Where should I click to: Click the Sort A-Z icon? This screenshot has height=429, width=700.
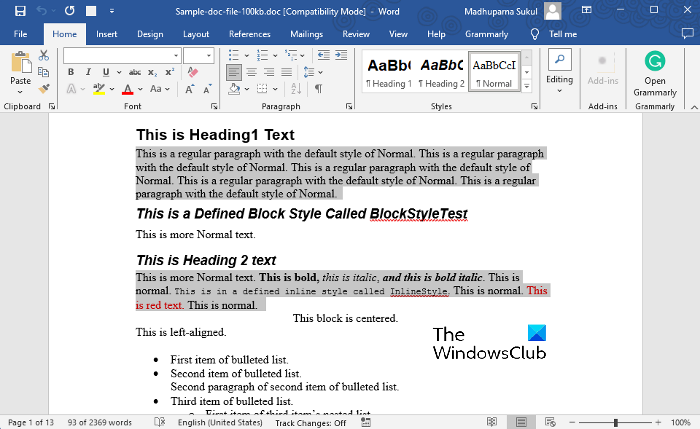(296, 89)
